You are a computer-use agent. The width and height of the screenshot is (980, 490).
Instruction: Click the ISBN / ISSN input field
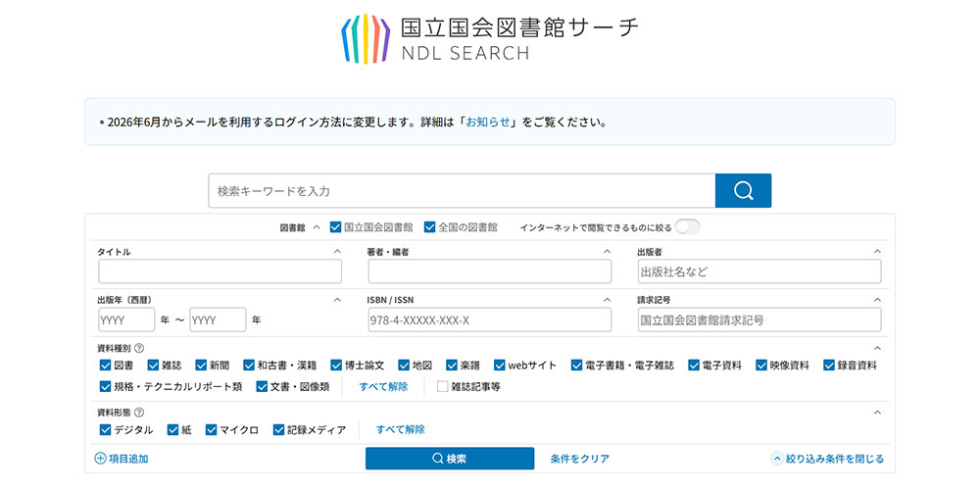[x=489, y=320]
